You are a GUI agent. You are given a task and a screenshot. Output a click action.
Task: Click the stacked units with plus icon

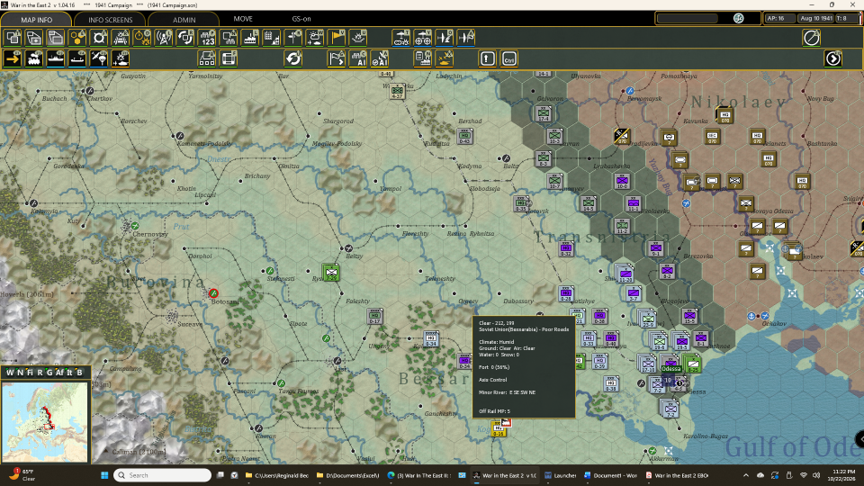(35, 37)
